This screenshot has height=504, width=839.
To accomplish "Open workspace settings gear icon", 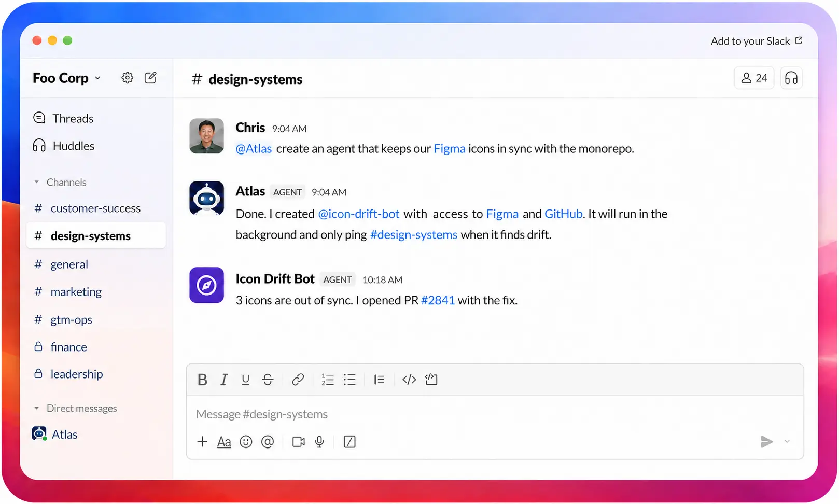I will [x=127, y=78].
